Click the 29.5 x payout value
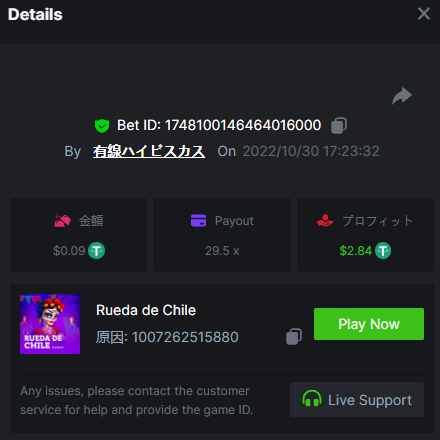Viewport: 440px width, 440px height. [222, 251]
